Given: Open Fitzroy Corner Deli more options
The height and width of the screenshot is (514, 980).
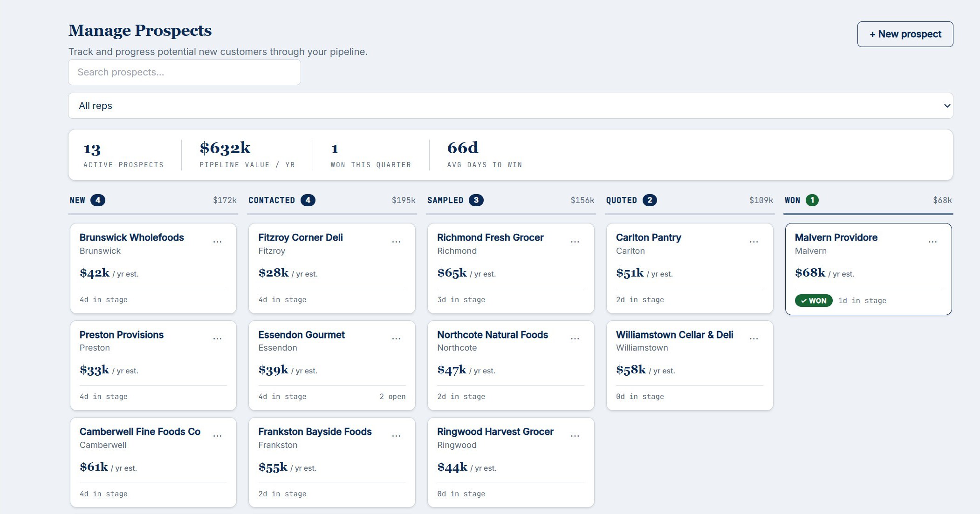Looking at the screenshot, I should point(396,242).
